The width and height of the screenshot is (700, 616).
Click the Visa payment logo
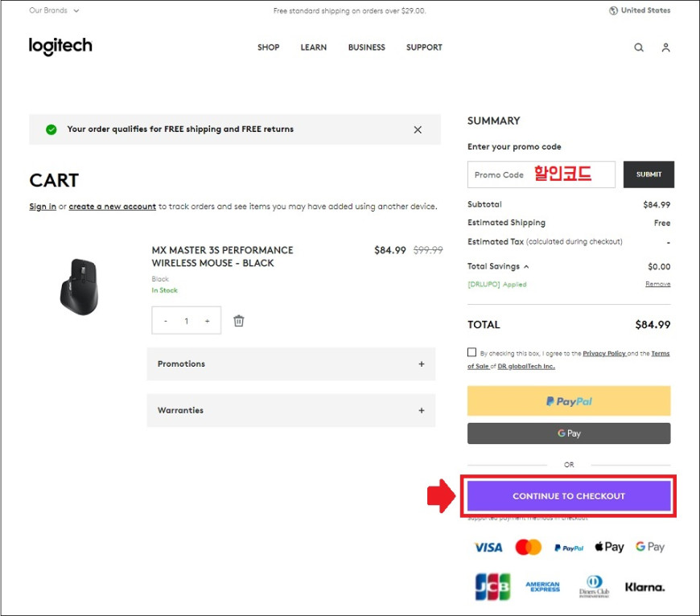pos(488,548)
